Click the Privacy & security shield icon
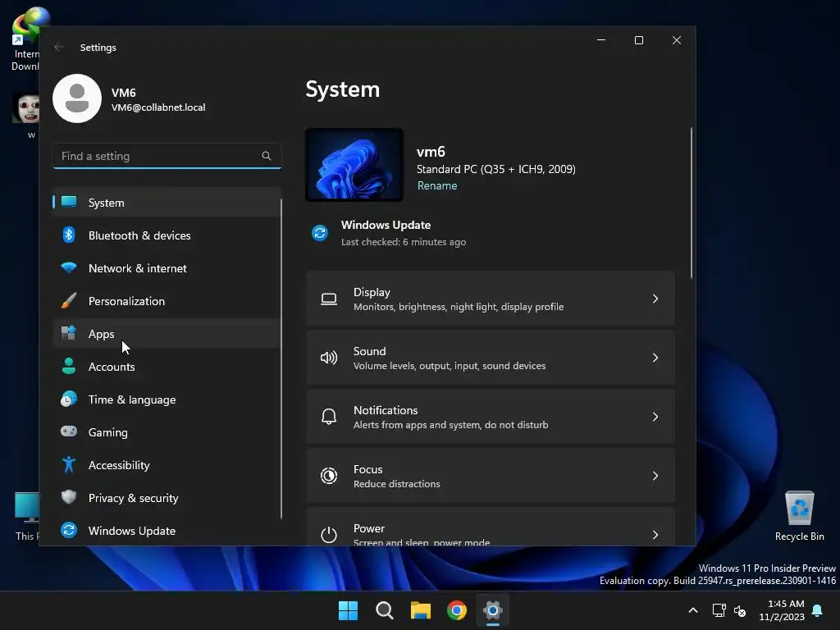840x630 pixels. click(x=69, y=497)
